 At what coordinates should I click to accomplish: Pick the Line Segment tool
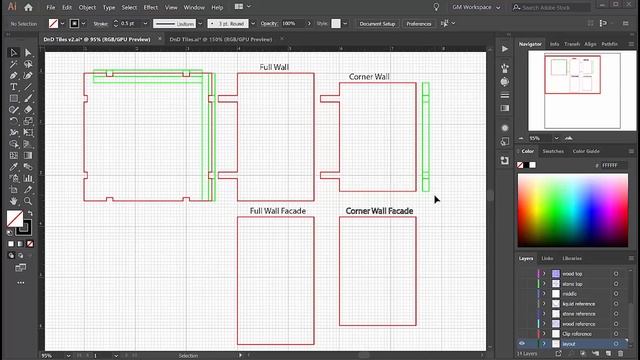coord(28,87)
